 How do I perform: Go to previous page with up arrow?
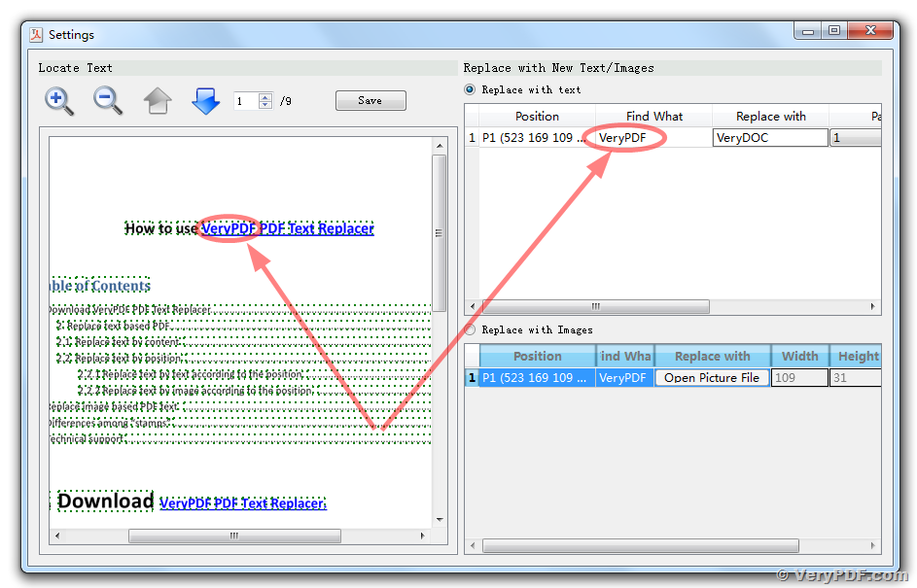coord(158,100)
